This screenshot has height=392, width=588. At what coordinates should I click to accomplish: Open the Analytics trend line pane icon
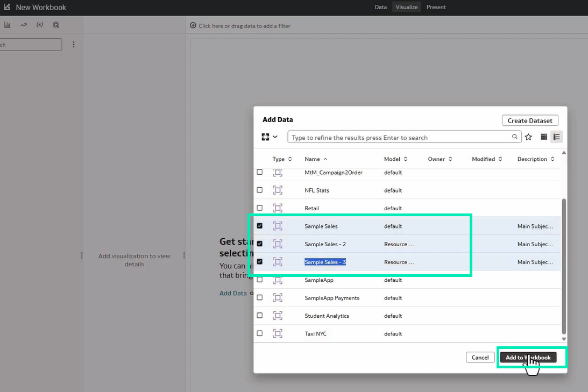coord(24,25)
